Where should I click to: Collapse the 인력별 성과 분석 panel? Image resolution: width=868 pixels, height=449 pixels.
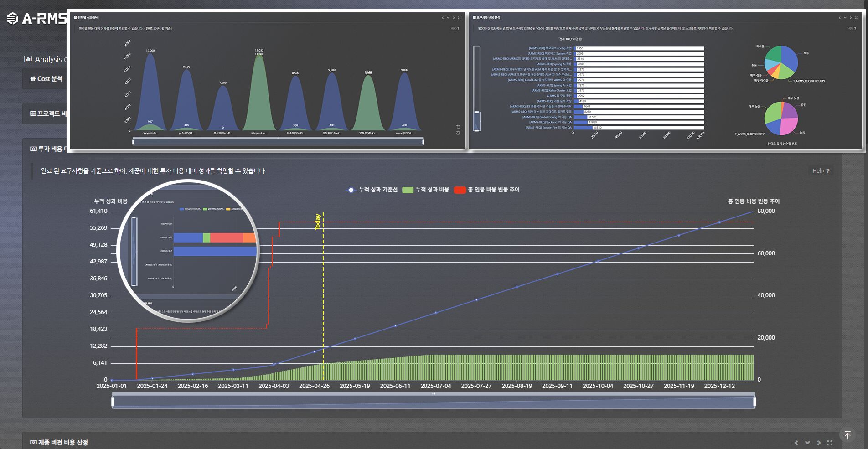point(448,18)
